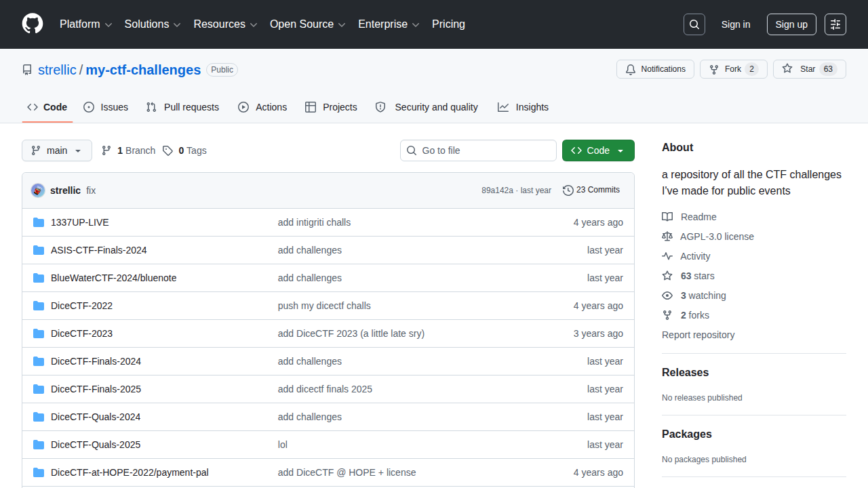This screenshot has height=488, width=868.
Task: Click the ASIS-CTF-Finals-2024 folder icon
Action: coord(39,250)
